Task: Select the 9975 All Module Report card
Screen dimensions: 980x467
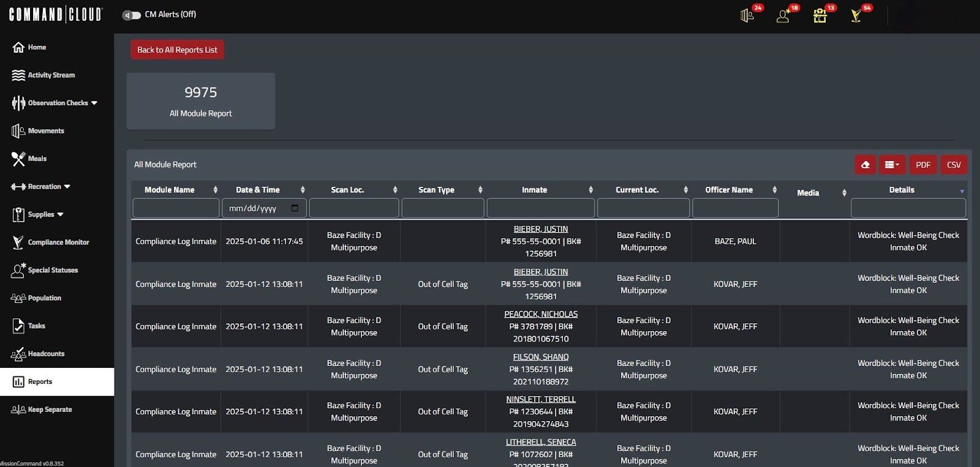Action: [x=201, y=101]
